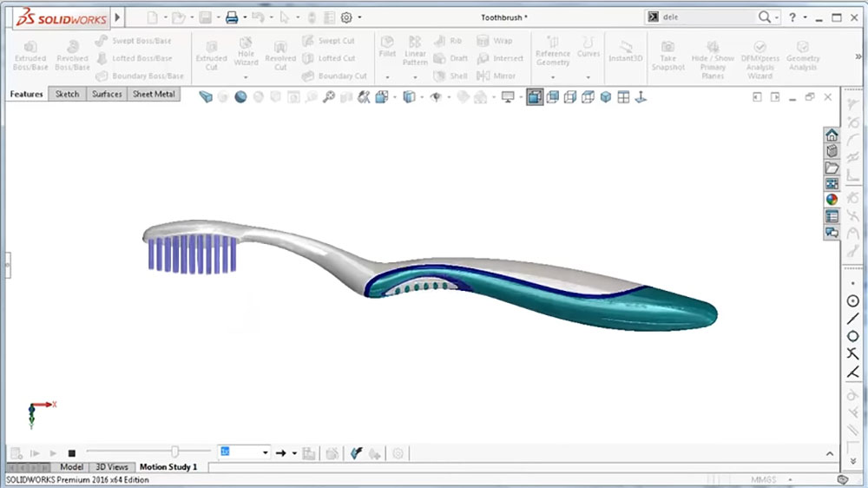Open the Hole Wizard tool
Viewport: 868px width, 488px height.
(x=246, y=51)
